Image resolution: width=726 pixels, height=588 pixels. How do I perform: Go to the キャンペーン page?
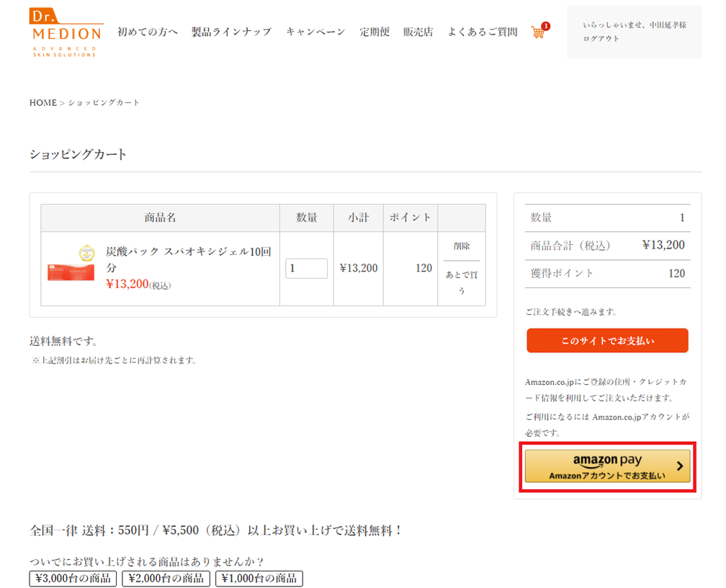pyautogui.click(x=315, y=32)
